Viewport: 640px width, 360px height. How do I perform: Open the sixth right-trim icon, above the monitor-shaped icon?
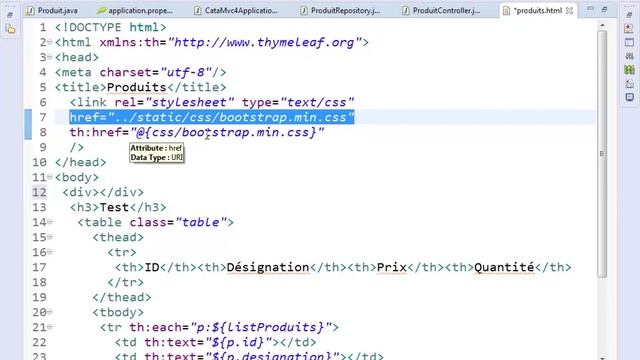(x=629, y=84)
